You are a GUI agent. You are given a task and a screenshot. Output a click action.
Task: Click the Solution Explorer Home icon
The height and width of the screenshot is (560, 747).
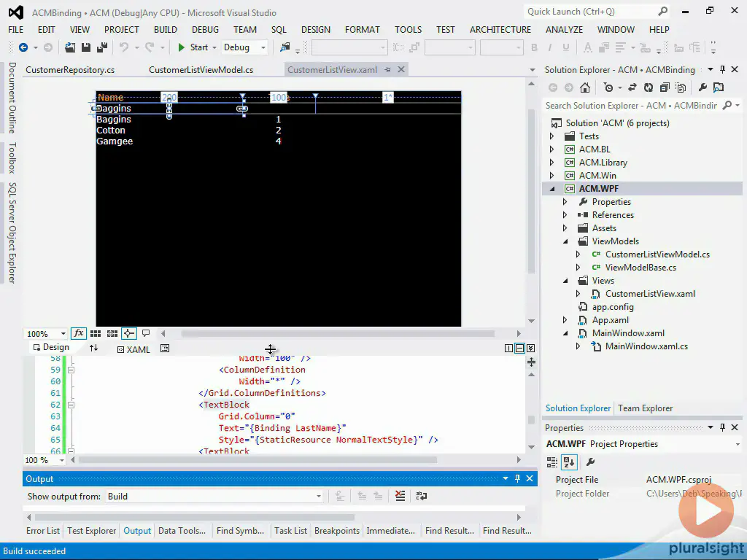click(x=585, y=87)
